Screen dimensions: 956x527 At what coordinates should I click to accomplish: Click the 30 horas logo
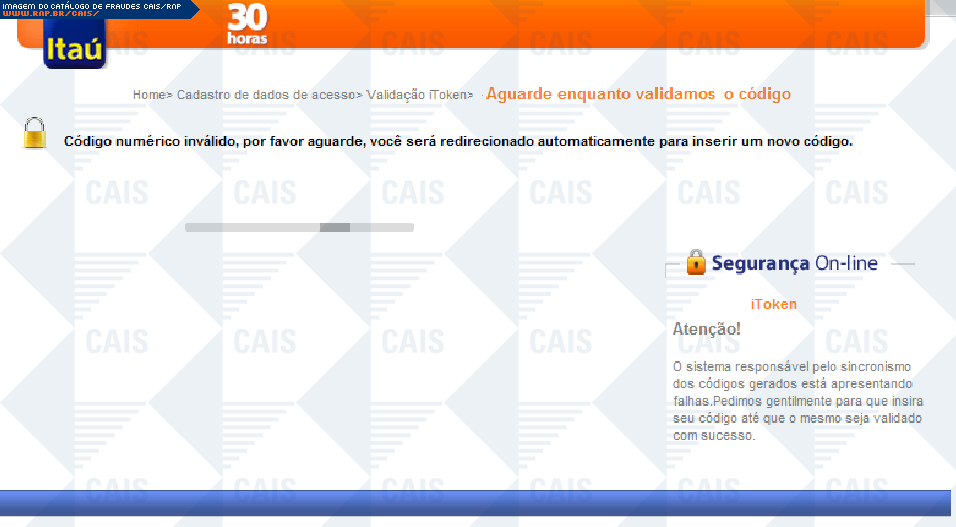coord(246,24)
